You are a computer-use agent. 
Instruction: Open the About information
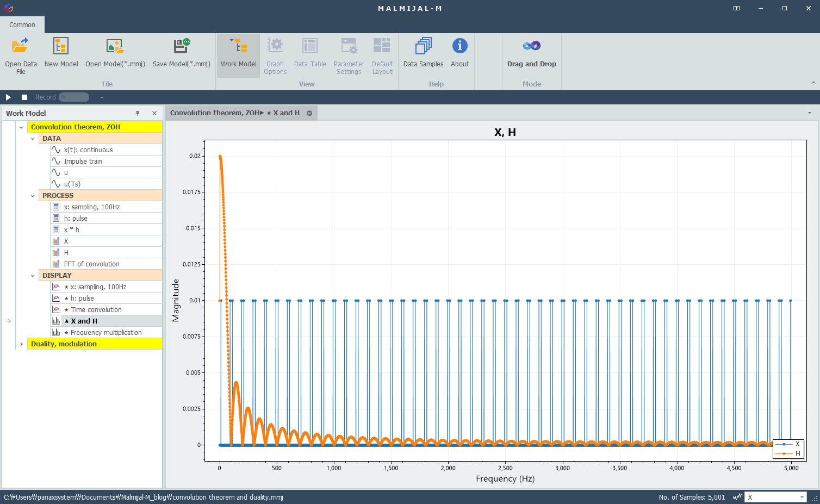click(459, 55)
